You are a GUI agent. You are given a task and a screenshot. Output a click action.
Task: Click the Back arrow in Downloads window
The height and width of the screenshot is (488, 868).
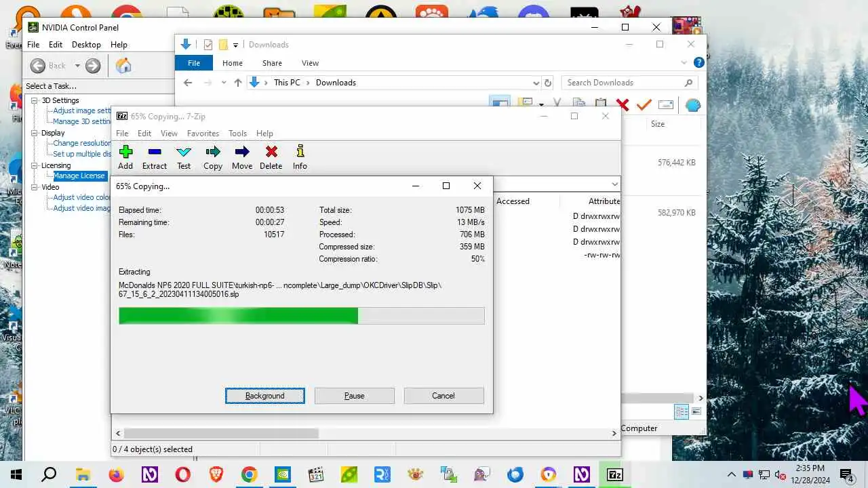click(188, 83)
